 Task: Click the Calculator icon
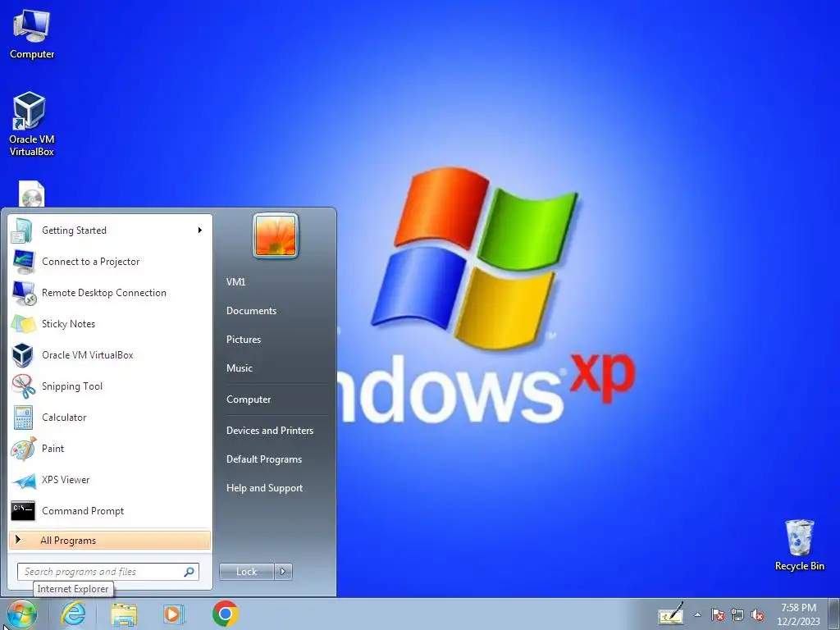click(x=22, y=418)
